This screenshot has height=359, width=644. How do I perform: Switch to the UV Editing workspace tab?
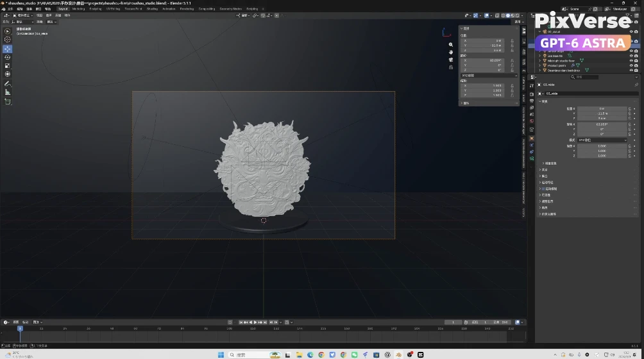[x=113, y=9]
